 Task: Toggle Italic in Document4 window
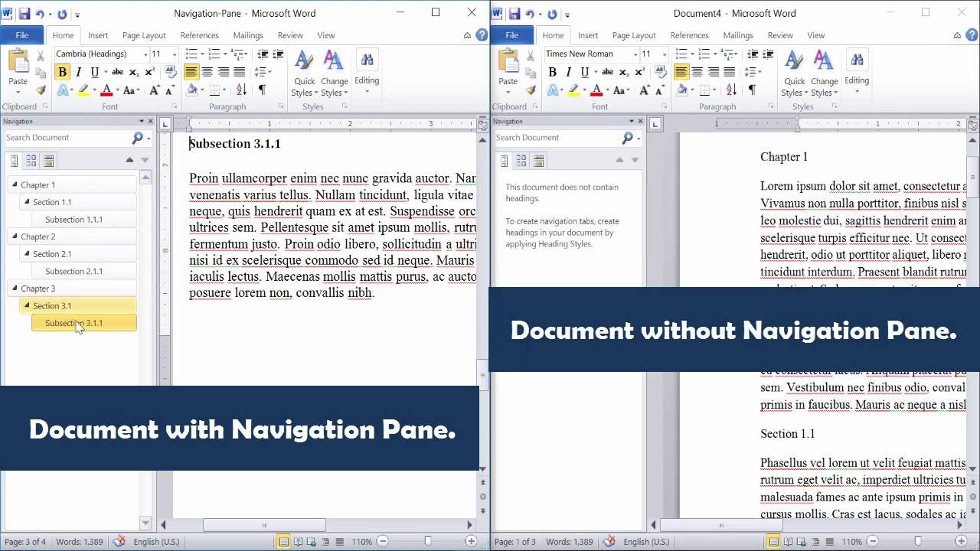click(568, 72)
